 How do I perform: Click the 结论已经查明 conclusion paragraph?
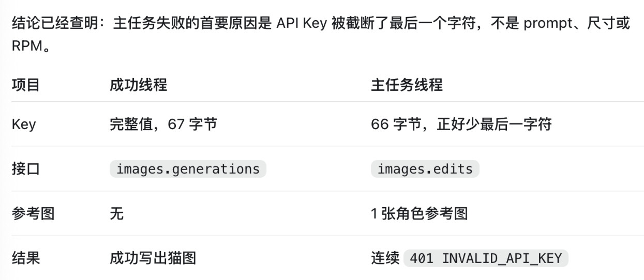[x=321, y=36]
